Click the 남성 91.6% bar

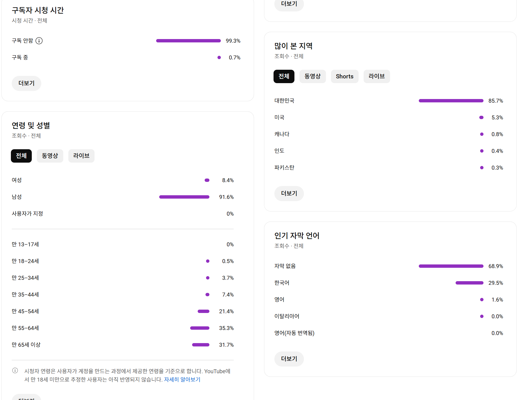[x=184, y=197]
